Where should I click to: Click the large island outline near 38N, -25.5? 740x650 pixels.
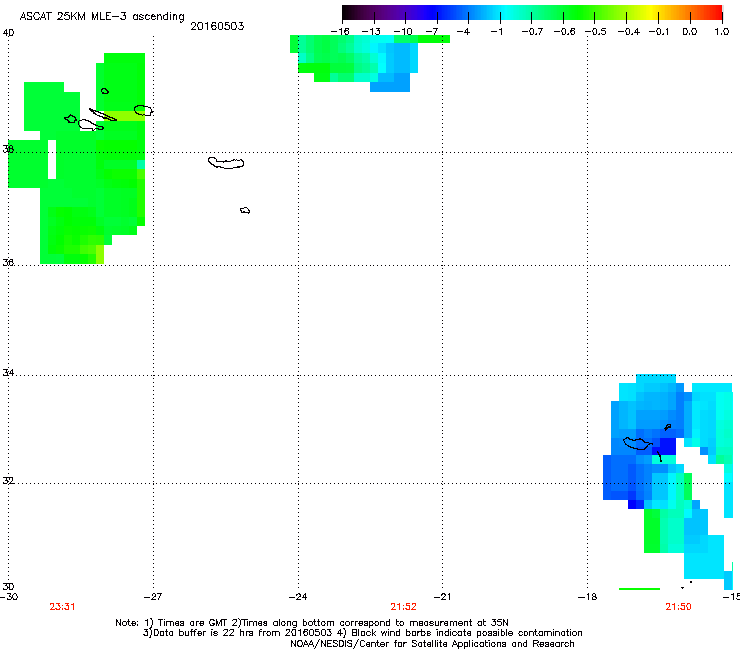[226, 163]
